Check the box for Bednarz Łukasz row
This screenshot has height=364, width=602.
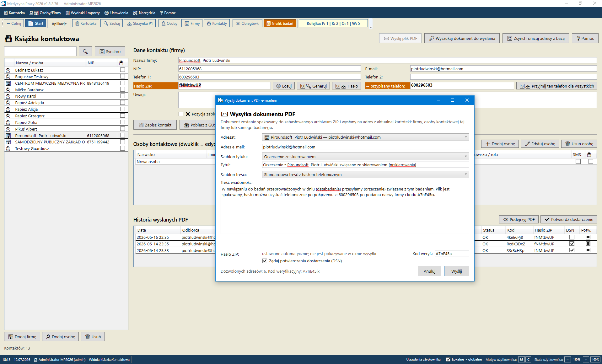[122, 70]
